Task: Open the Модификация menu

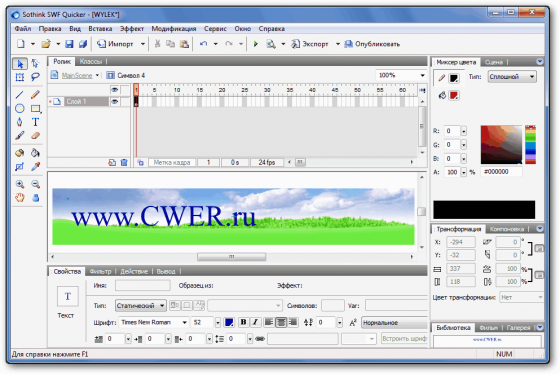Action: click(174, 29)
